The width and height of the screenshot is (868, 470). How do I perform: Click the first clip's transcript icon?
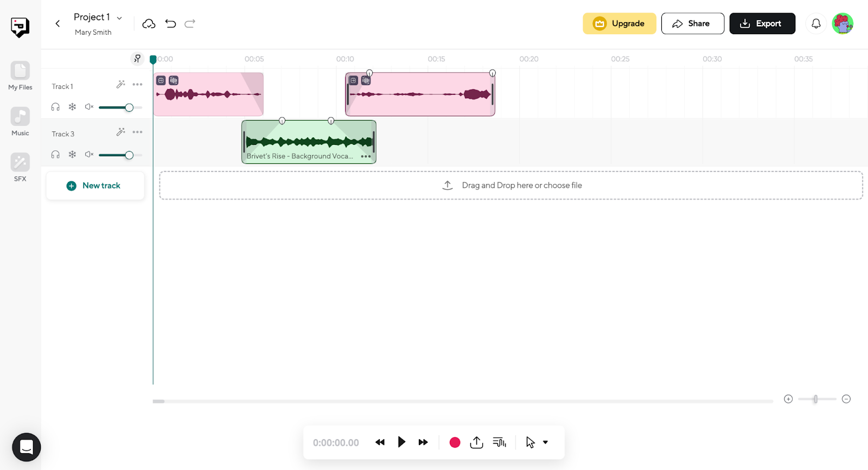[161, 80]
